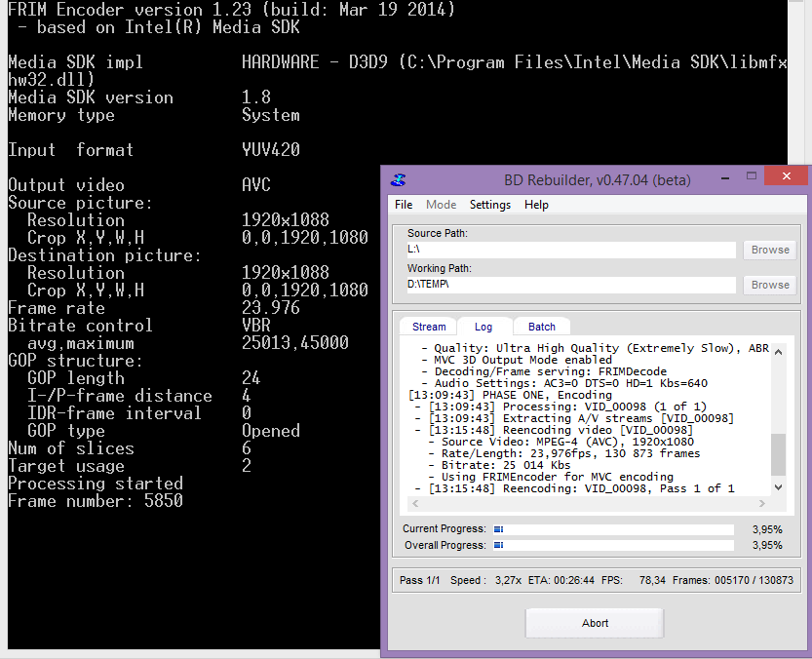Open the Settings menu
The height and width of the screenshot is (659, 812).
pyautogui.click(x=490, y=205)
